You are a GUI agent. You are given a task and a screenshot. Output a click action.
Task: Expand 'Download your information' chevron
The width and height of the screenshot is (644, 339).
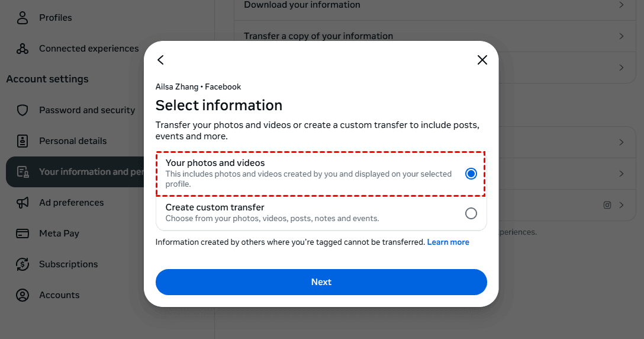[x=622, y=5]
